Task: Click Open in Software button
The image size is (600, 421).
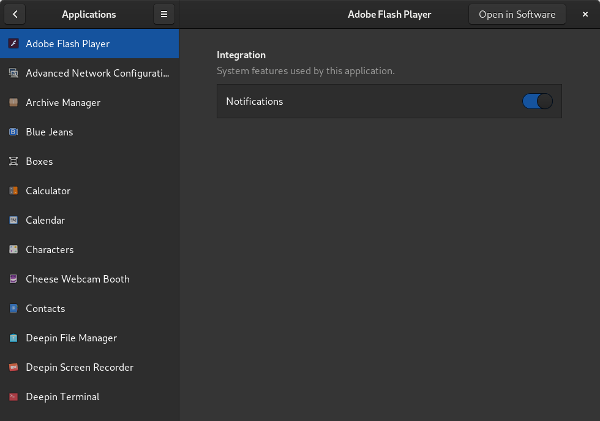Action: [517, 14]
